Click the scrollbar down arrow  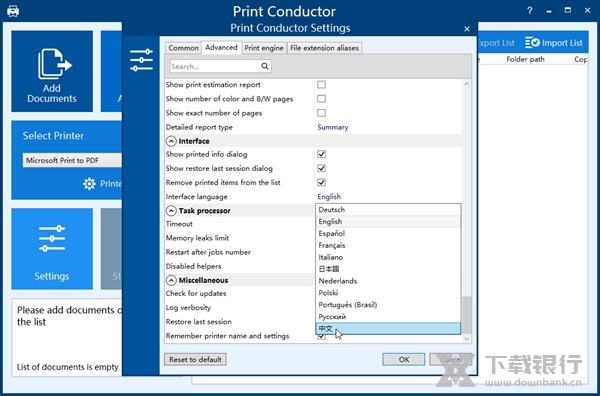point(466,338)
